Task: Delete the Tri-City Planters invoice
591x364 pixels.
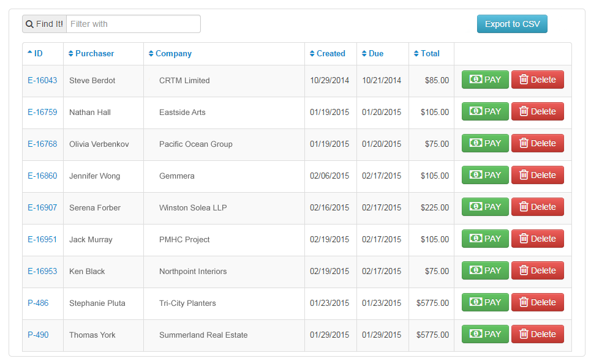Action: (x=537, y=302)
